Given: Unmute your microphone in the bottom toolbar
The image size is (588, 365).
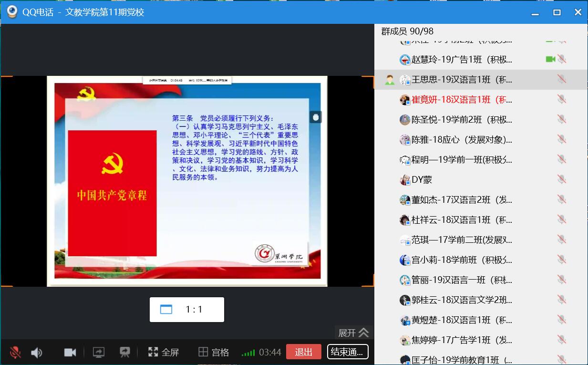Looking at the screenshot, I should point(15,353).
